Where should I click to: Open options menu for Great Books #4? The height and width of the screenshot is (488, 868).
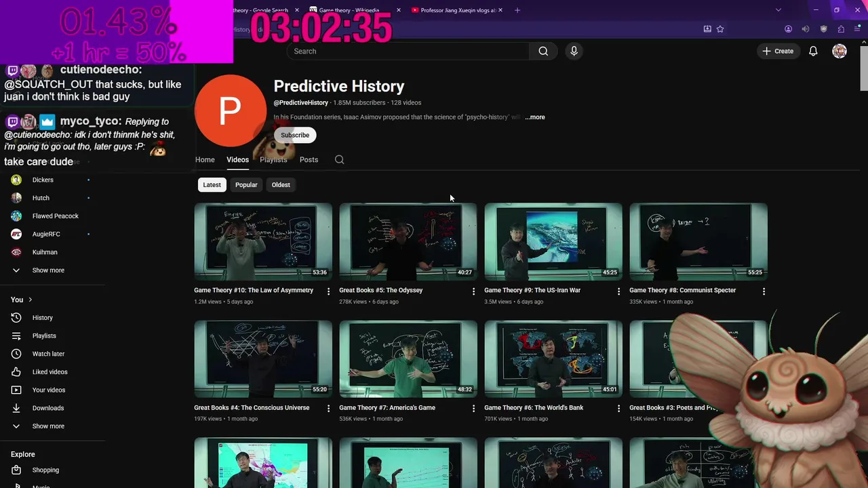329,409
